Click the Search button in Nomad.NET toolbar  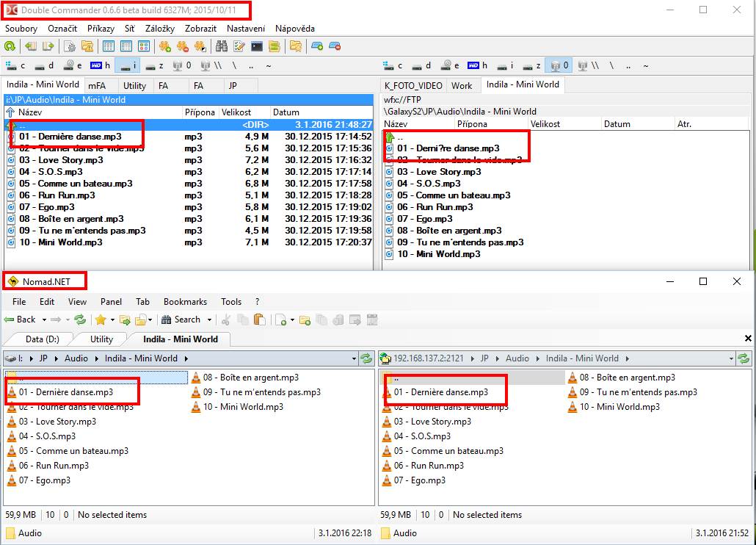[181, 320]
